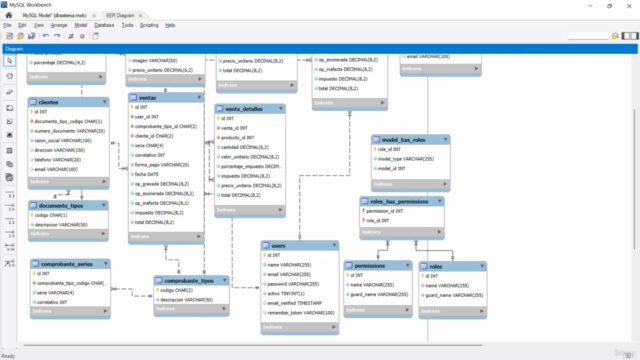Select the new routine group tool
Screen dimensions: 640x360
point(9,178)
